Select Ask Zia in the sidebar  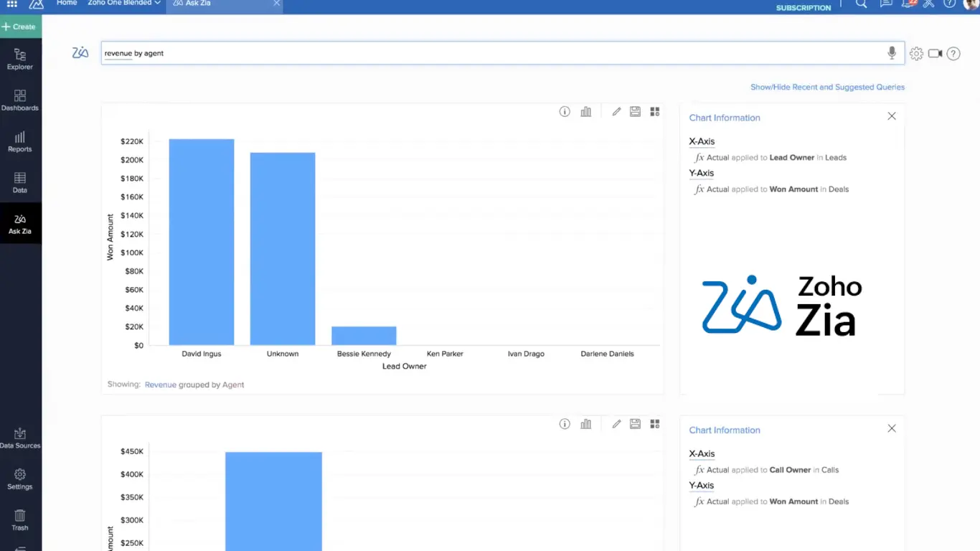click(20, 224)
